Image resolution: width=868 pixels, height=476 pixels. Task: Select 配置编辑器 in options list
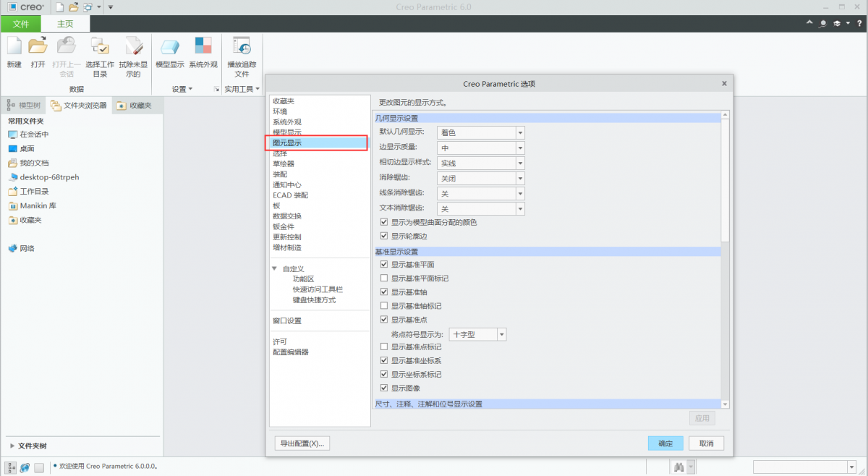click(291, 352)
